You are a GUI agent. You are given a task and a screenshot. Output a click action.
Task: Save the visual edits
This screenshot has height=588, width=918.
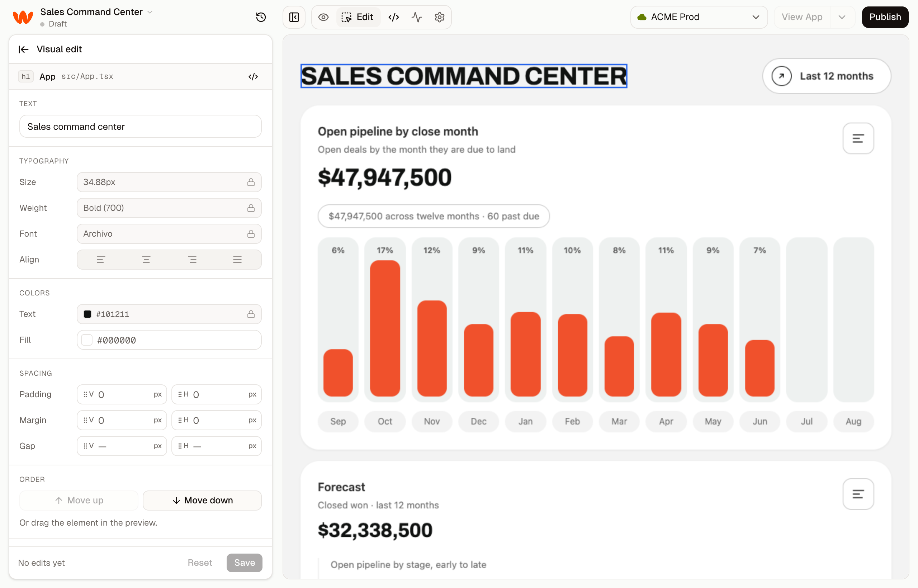[x=245, y=563]
